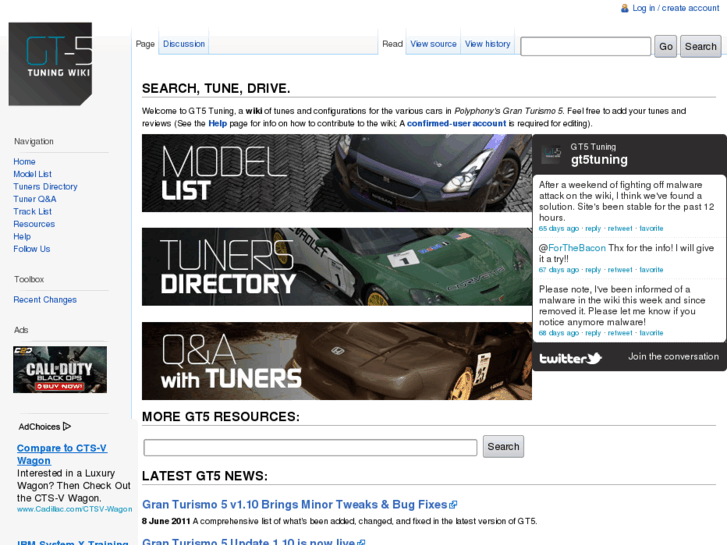Viewport: 727px width, 545px height.
Task: Click the Call of Duty Black Ops ad
Action: click(x=60, y=370)
